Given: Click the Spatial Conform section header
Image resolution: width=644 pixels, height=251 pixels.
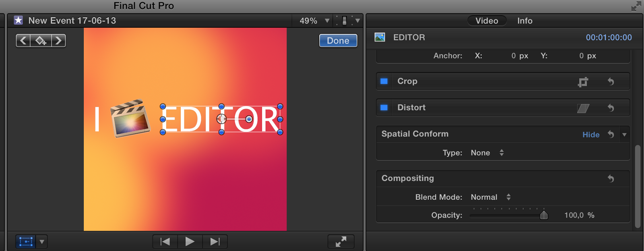Looking at the screenshot, I should [x=415, y=134].
